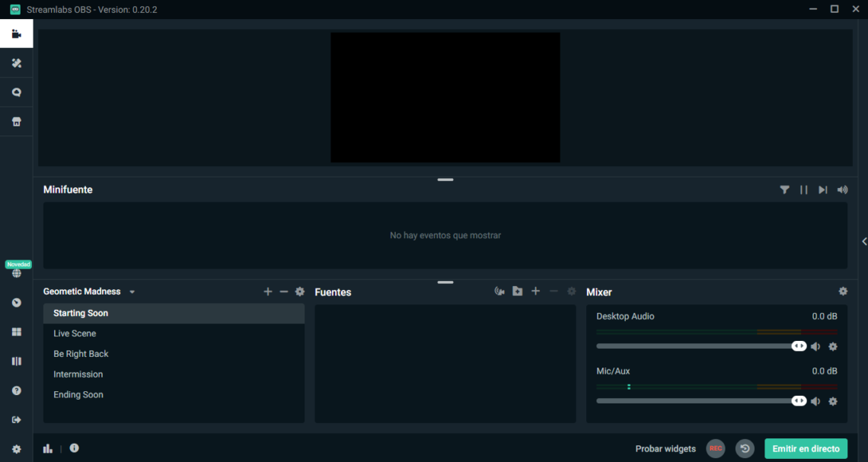868x462 pixels.
Task: Open the Themes section in the sidebar
Action: click(16, 63)
